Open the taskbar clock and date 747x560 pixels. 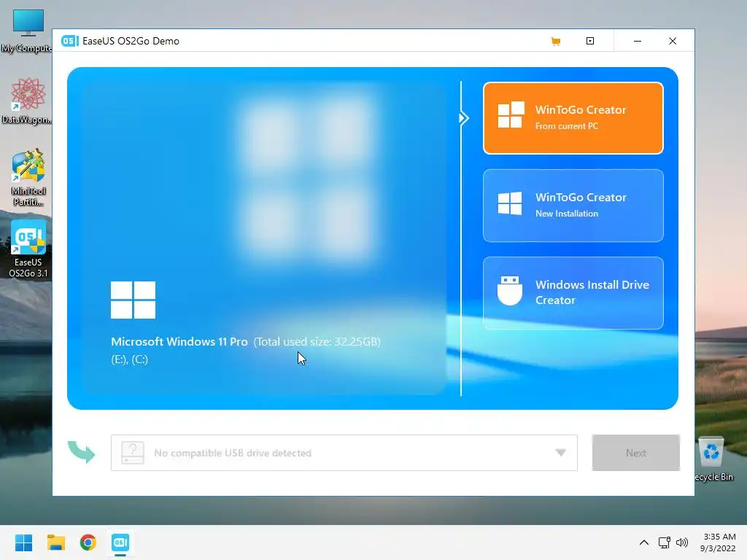[x=719, y=542]
